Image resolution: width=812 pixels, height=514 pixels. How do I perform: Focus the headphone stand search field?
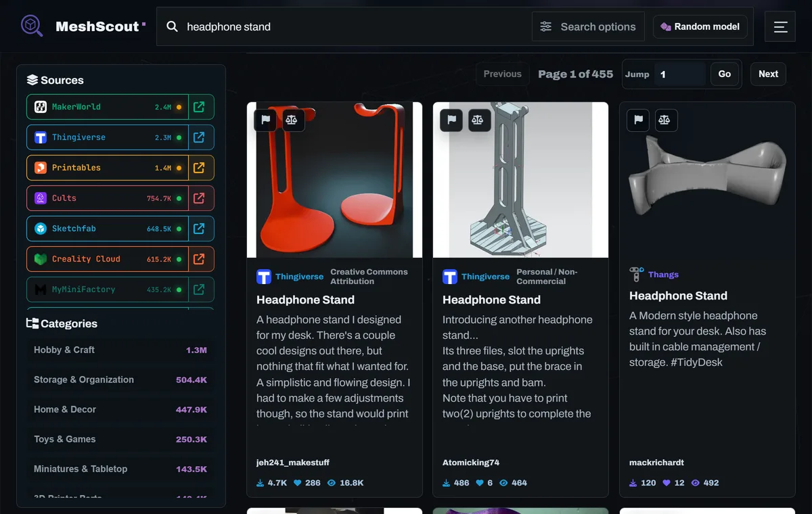pos(355,27)
